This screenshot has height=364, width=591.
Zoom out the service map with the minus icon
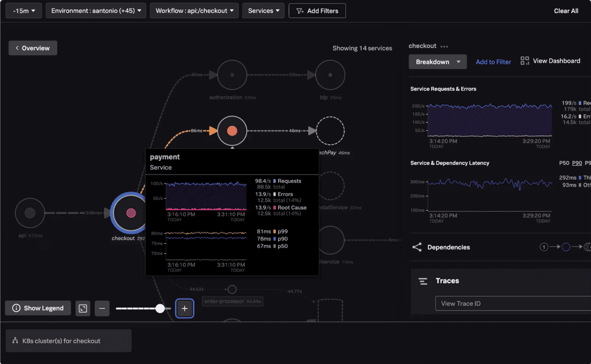click(102, 308)
